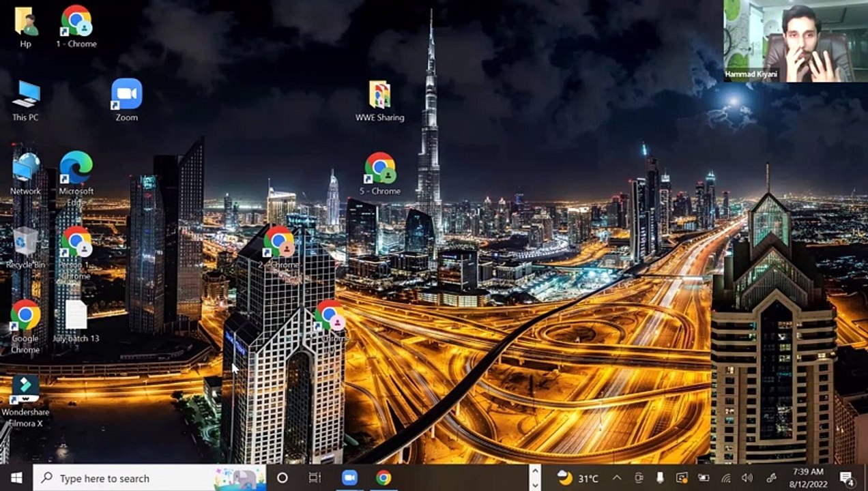868x491 pixels.
Task: Select the Network desktop icon
Action: 25,174
